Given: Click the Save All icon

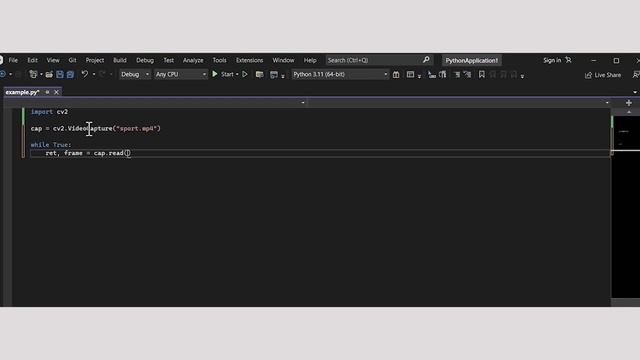Looking at the screenshot, I should click(x=70, y=74).
